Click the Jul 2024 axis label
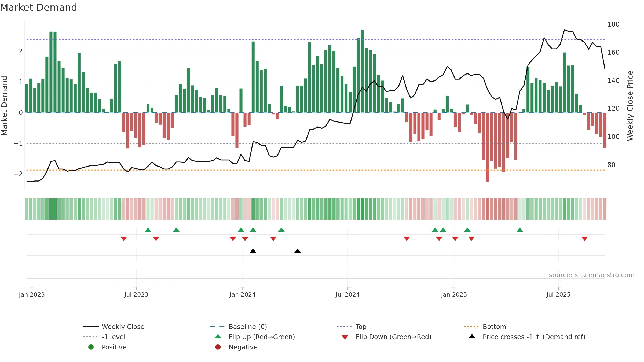Screen dimensions: 644x362 pos(348,294)
